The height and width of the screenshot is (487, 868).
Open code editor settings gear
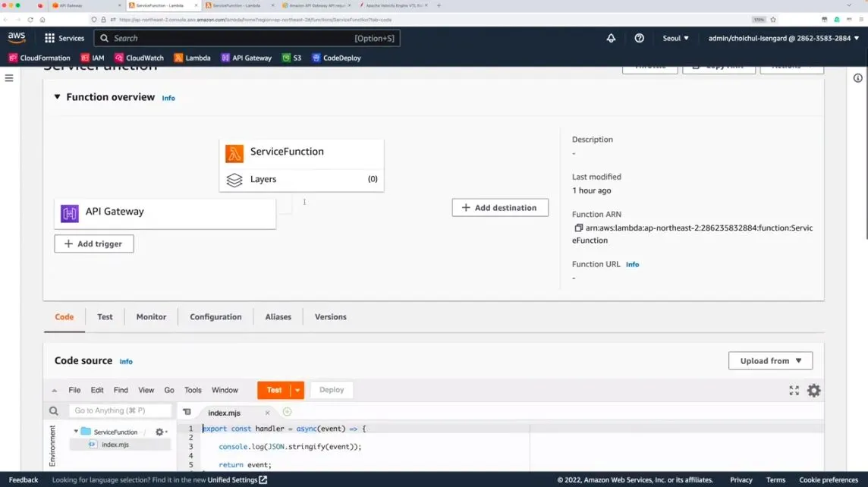tap(813, 390)
